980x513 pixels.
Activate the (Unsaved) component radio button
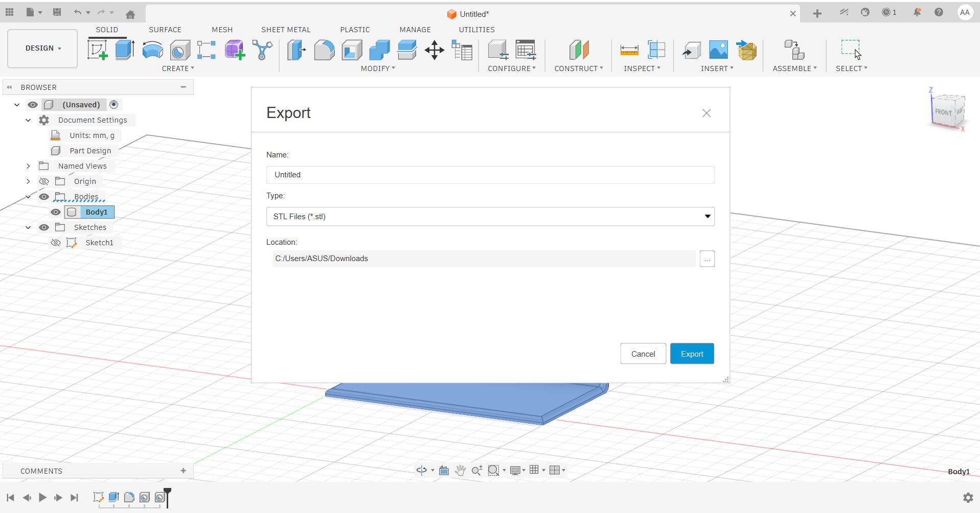[x=114, y=104]
